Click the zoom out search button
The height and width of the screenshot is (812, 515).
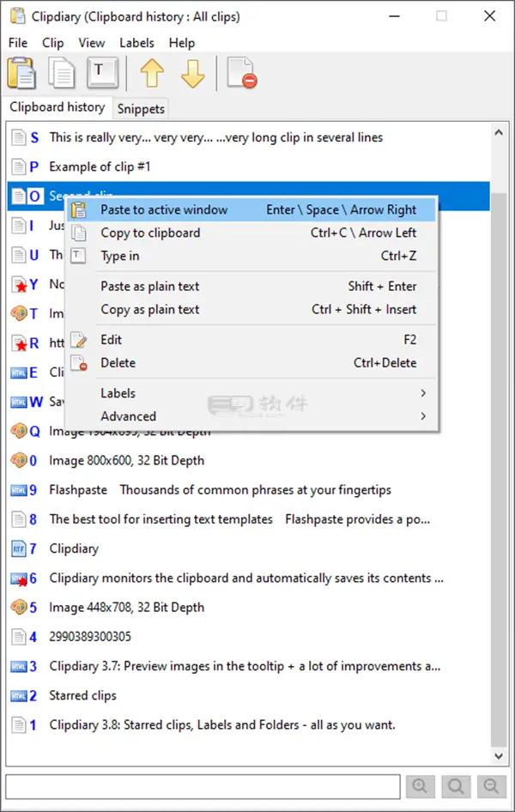coord(491,786)
